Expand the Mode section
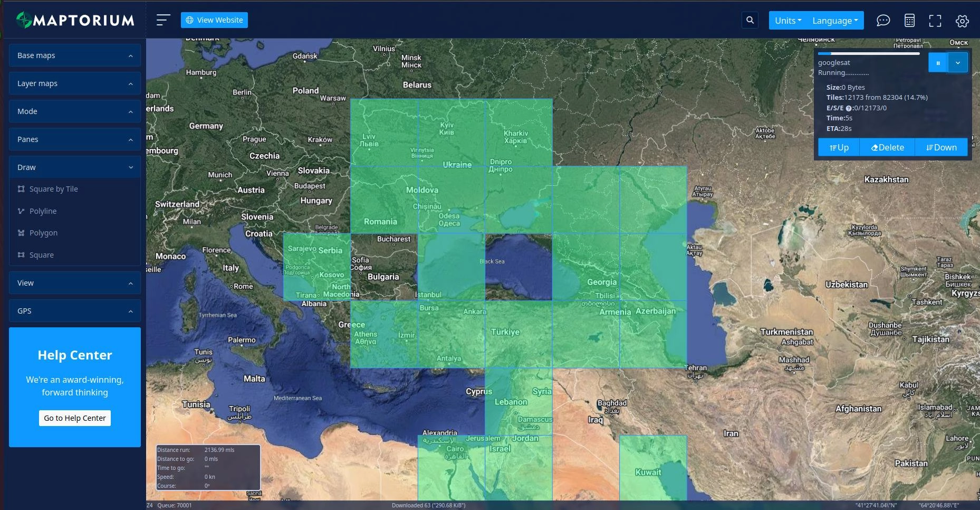 tap(75, 111)
